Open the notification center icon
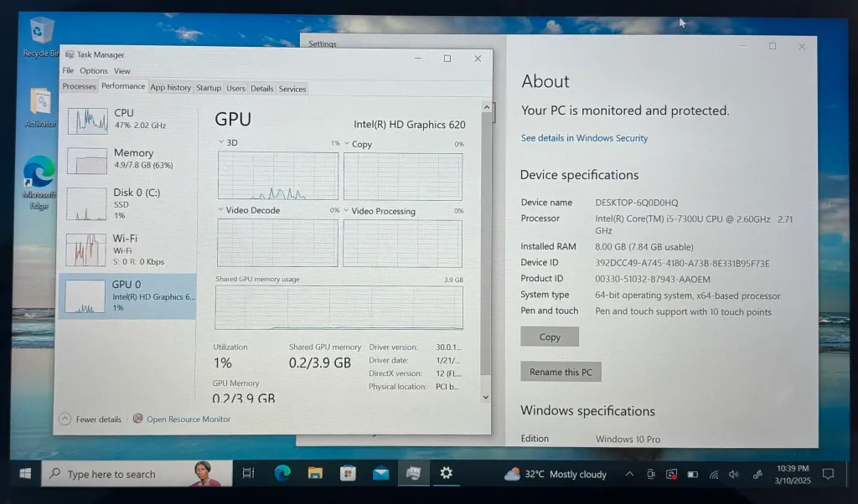 click(828, 474)
